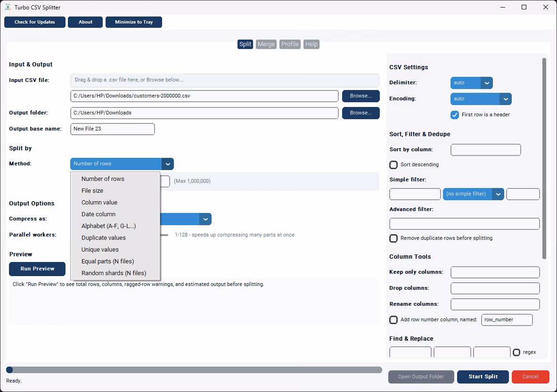Click the progress bar handle
The width and height of the screenshot is (557, 392).
click(x=9, y=370)
